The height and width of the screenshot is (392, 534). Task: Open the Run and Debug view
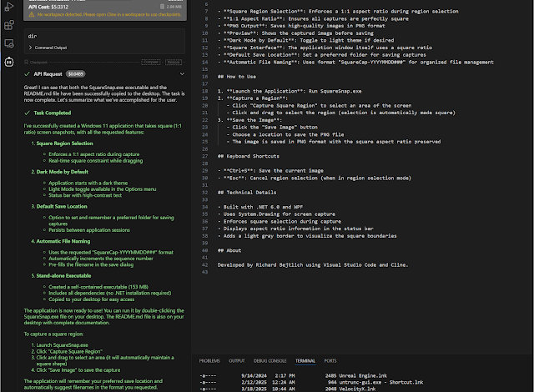pyautogui.click(x=9, y=7)
